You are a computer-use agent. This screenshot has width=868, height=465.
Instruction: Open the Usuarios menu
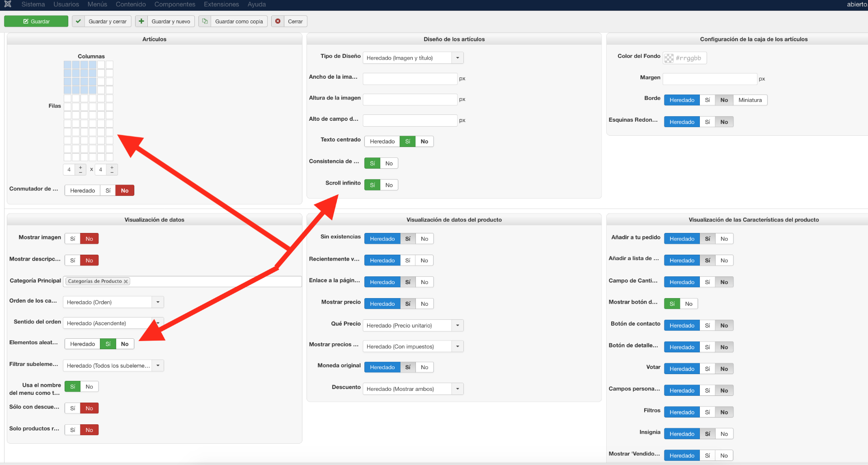point(66,5)
